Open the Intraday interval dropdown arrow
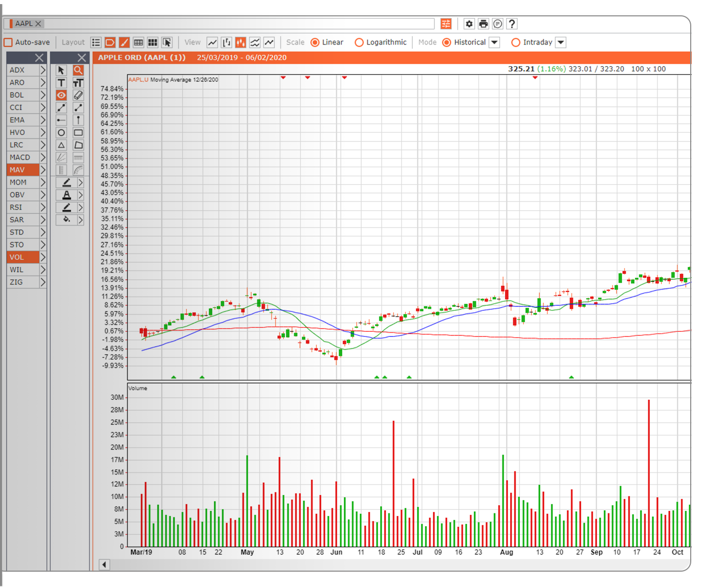703x588 pixels. [x=561, y=42]
